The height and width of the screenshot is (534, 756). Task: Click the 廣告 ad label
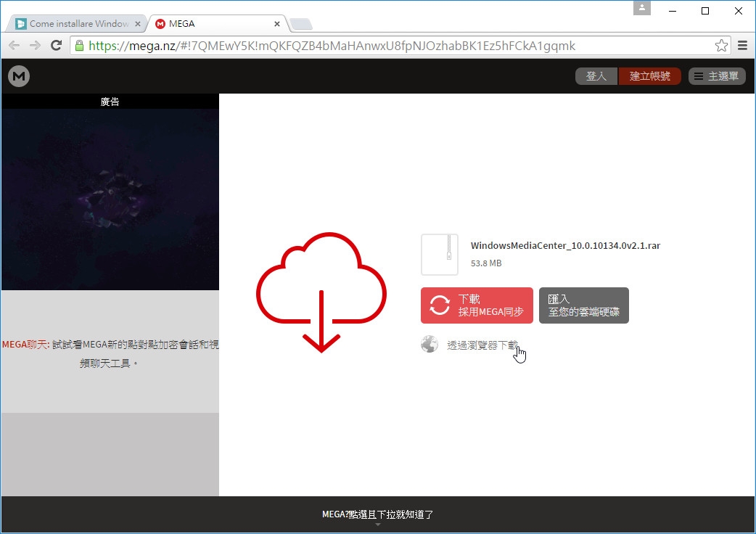[110, 102]
